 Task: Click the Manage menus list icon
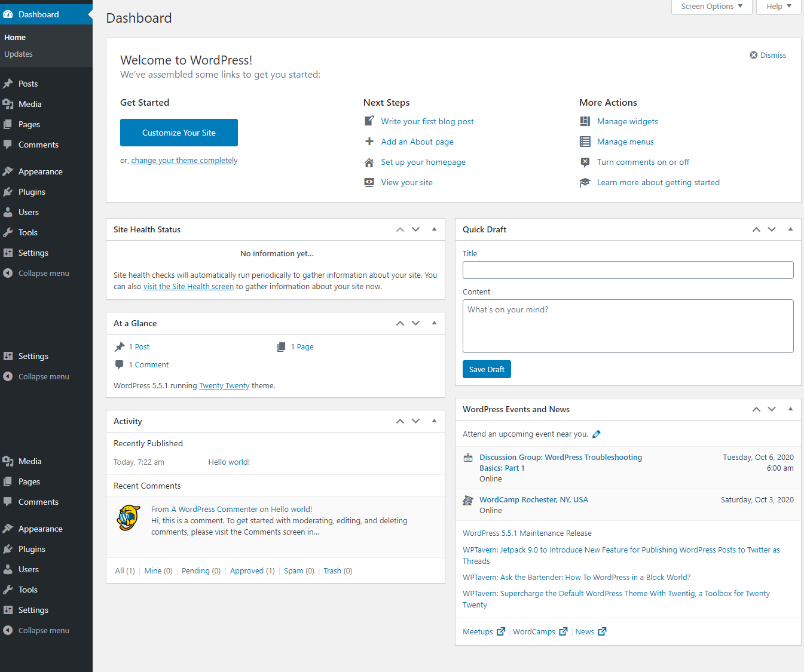coord(585,142)
